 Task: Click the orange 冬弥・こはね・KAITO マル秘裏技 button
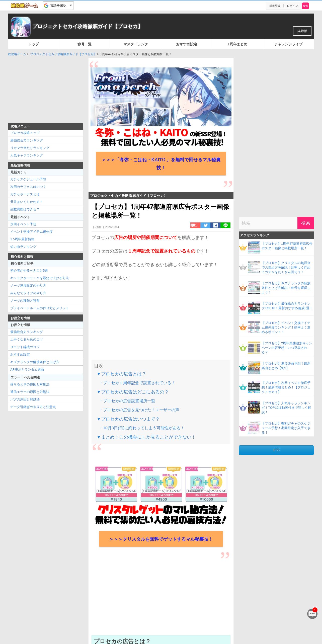(161, 164)
